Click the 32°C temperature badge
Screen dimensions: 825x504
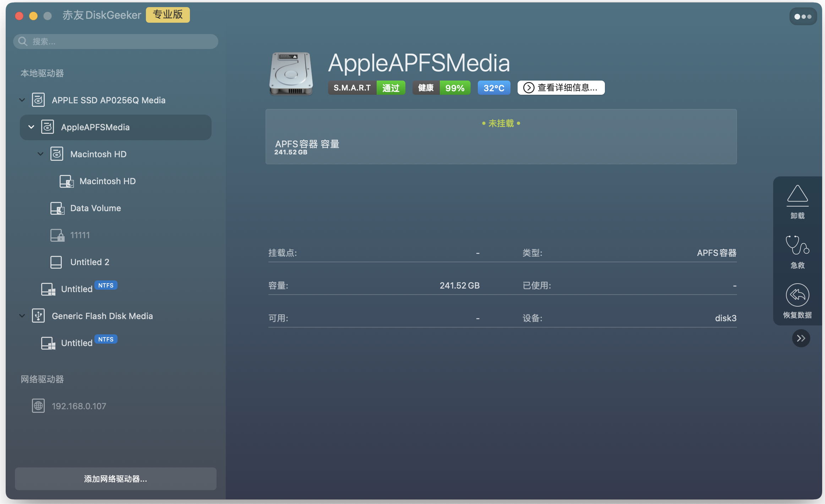point(494,88)
